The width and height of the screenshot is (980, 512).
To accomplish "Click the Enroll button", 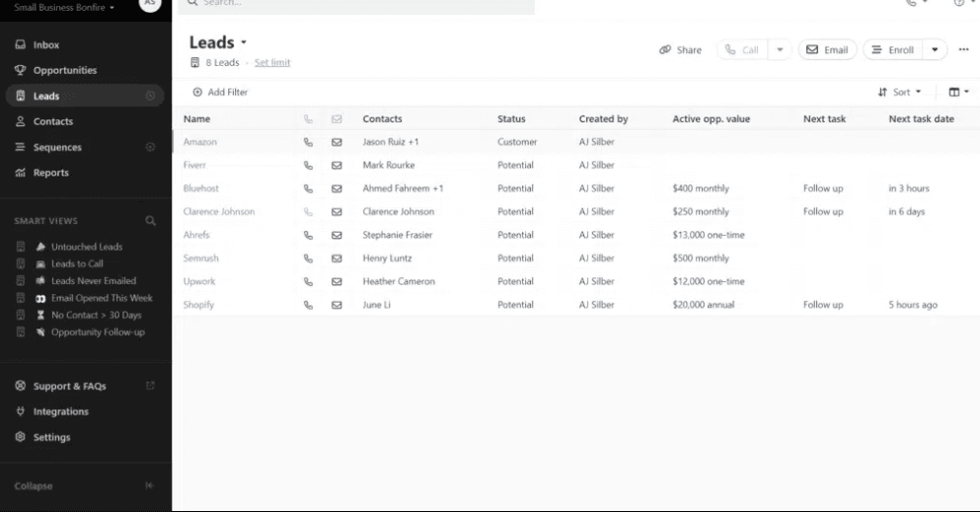I will point(892,50).
